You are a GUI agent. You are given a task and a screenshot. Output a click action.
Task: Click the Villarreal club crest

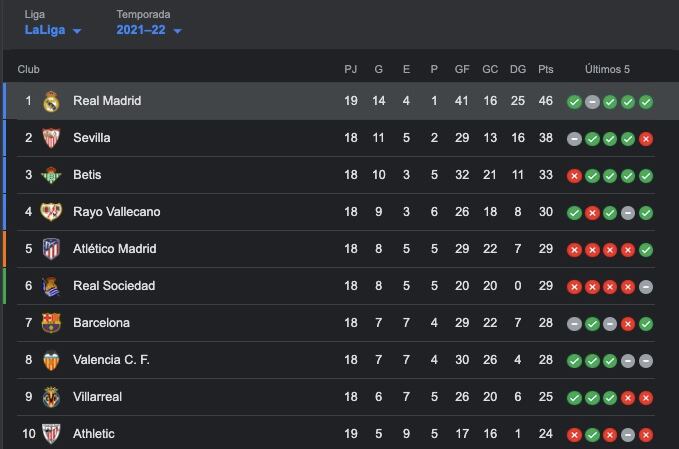[x=51, y=397]
